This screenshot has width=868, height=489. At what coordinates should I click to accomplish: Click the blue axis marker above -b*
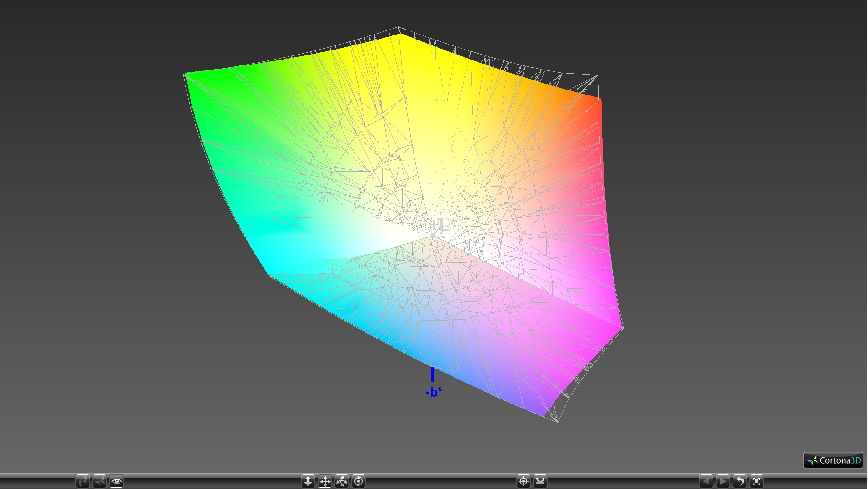click(433, 374)
